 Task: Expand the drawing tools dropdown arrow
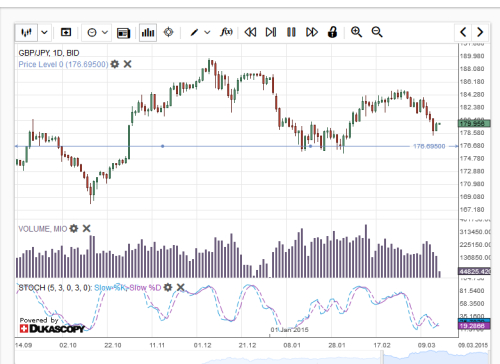point(207,32)
